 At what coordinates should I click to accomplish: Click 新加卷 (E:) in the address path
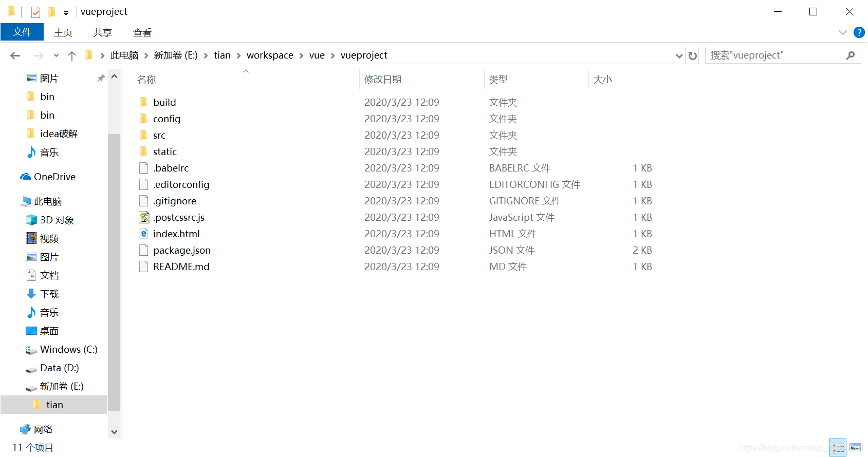pos(176,55)
